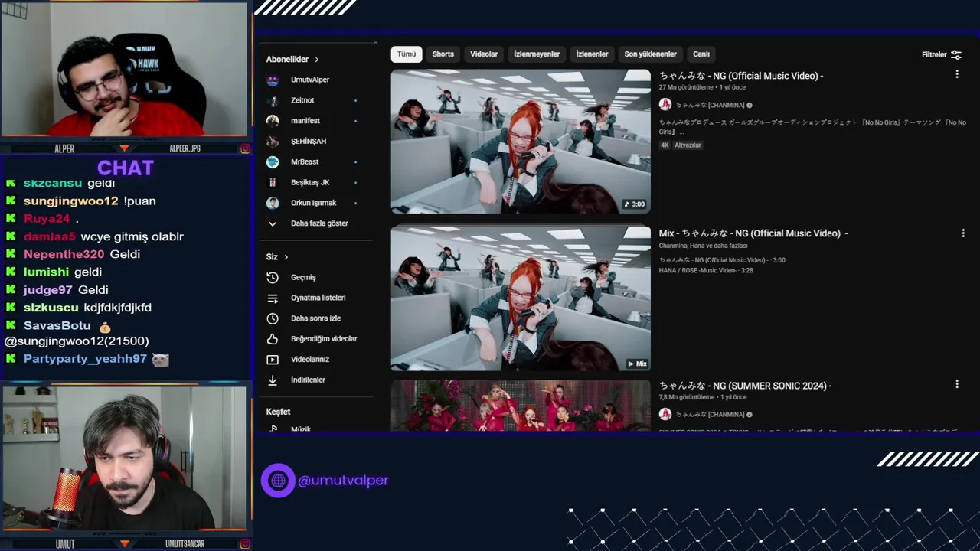
Task: Click Instagram icon next to UMUTTSANCAR
Action: click(245, 544)
